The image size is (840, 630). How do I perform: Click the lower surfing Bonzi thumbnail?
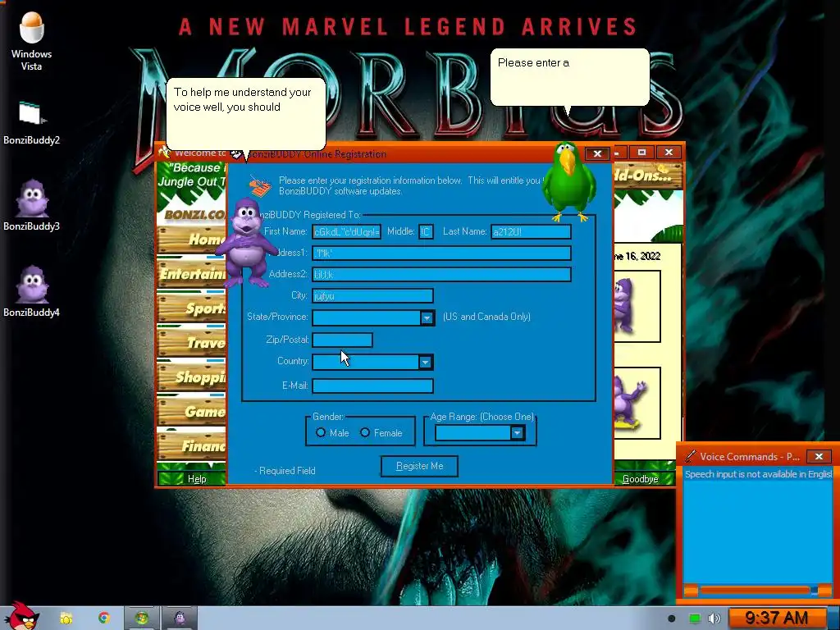point(637,404)
